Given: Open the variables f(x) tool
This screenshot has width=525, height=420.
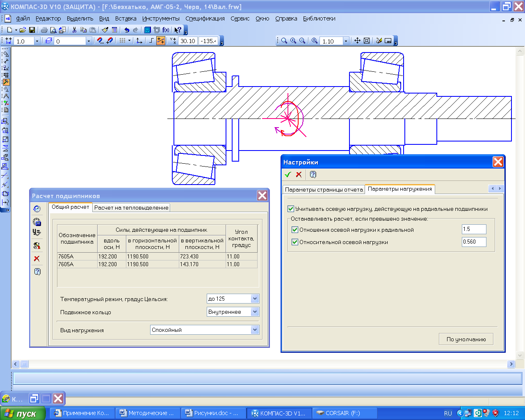Looking at the screenshot, I should [166, 30].
